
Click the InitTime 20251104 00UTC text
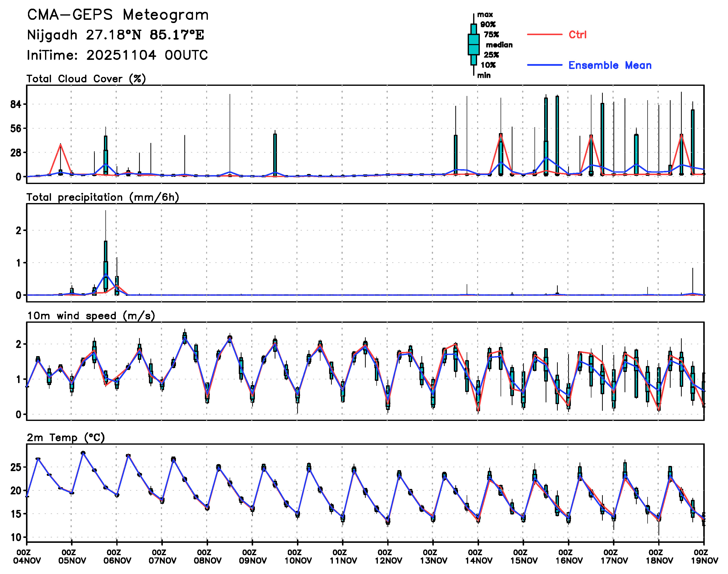tap(117, 55)
